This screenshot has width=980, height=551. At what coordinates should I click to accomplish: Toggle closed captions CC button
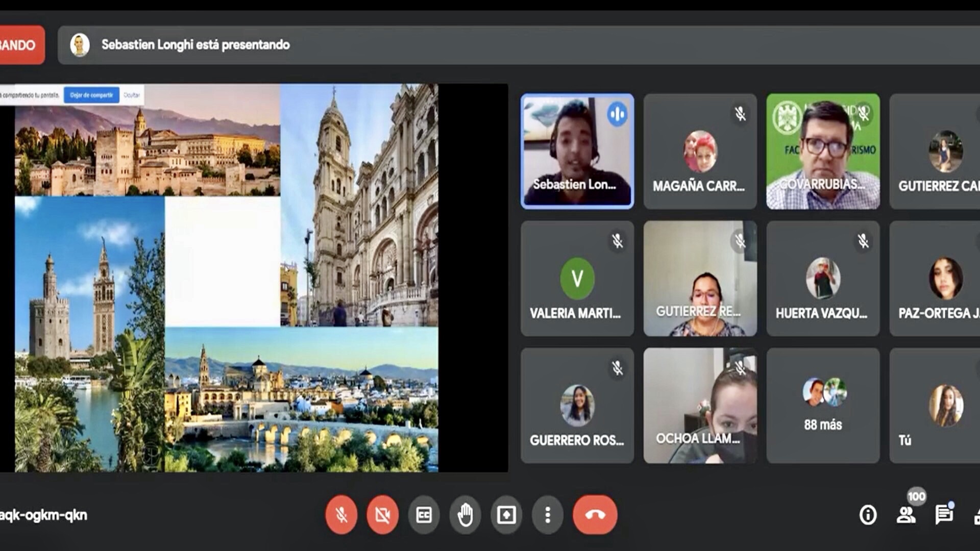coord(424,515)
